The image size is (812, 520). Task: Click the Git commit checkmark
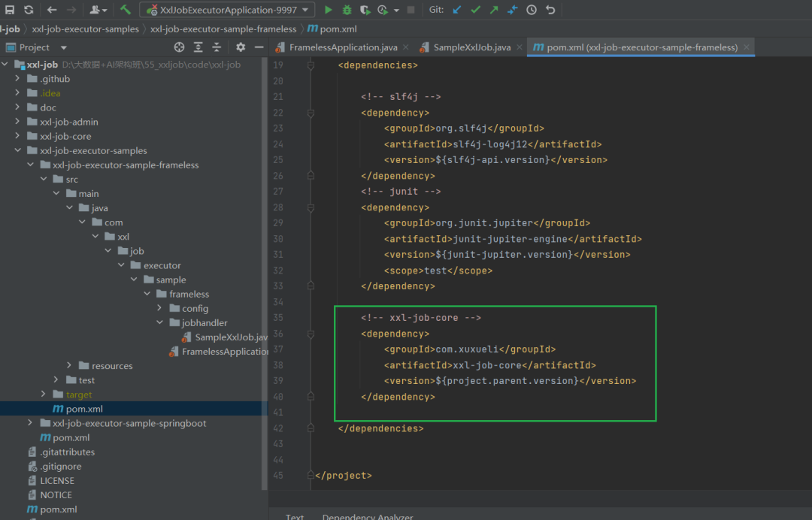475,10
